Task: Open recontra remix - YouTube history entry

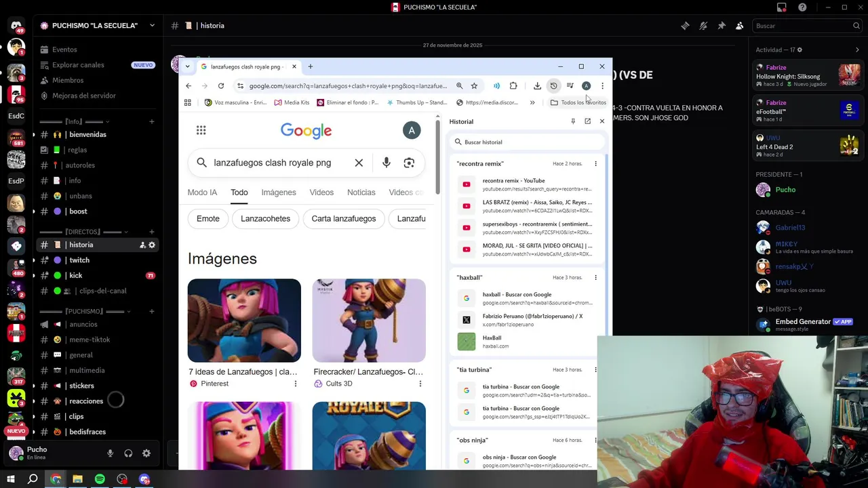Action: [x=526, y=184]
